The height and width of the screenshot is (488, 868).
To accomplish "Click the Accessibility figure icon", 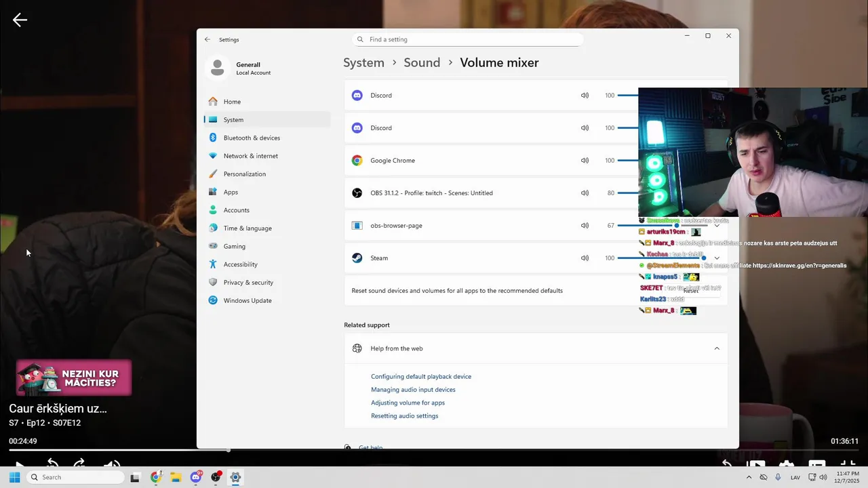I will [x=213, y=264].
